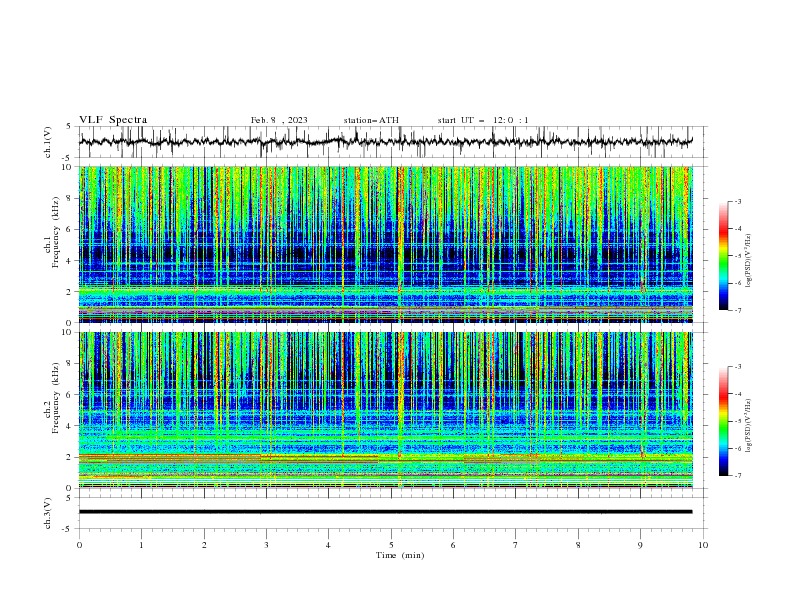This screenshot has height=612, width=792.
Task: Click the ch.2 log(PSD)(V²/Hz) colorbar label
Action: click(x=749, y=426)
